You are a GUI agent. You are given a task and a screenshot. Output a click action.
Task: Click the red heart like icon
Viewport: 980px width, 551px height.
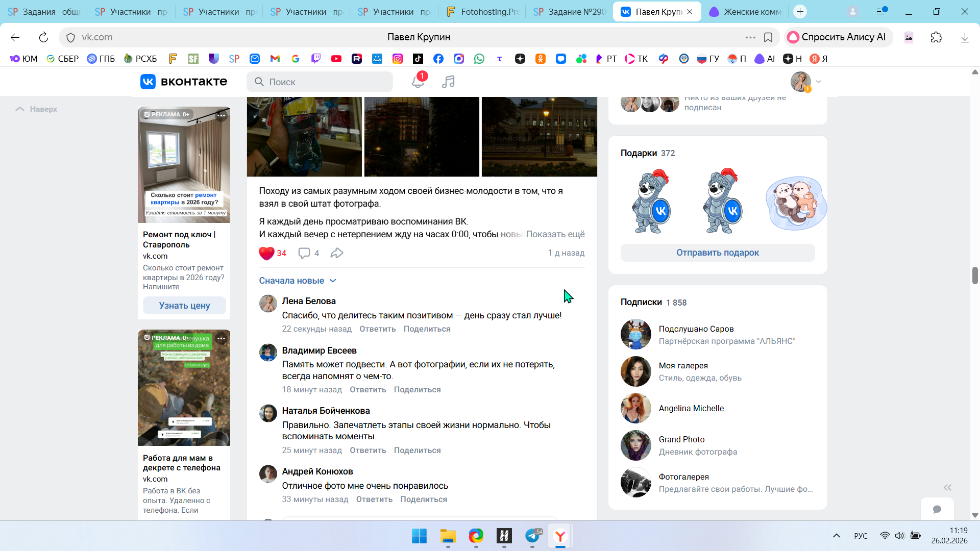[266, 253]
